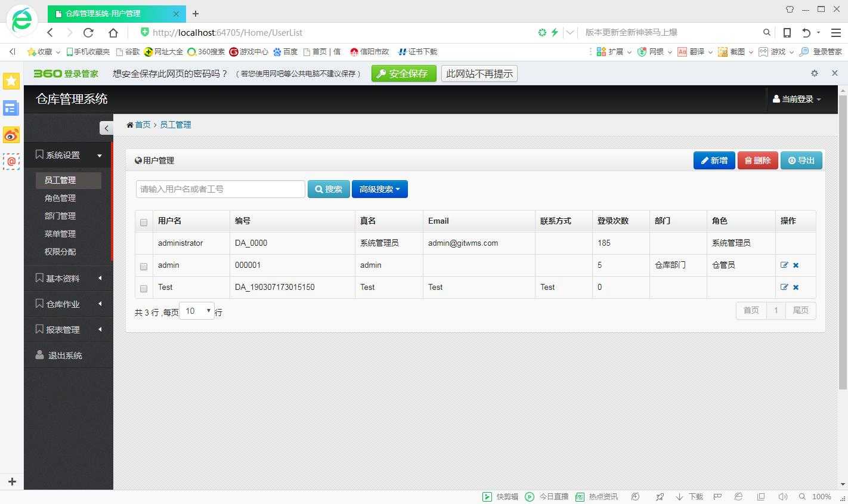The width and height of the screenshot is (848, 504).
Task: Click 今日直播 in the status bar
Action: [547, 496]
